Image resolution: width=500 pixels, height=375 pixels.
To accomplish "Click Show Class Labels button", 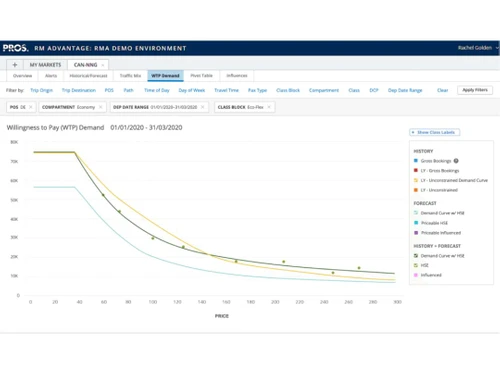I will [435, 132].
